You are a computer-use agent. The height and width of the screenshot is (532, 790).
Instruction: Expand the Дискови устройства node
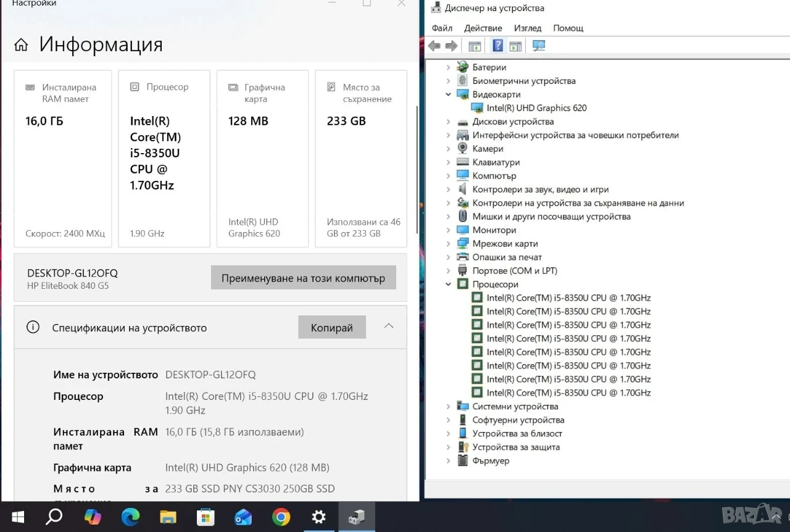click(x=449, y=122)
